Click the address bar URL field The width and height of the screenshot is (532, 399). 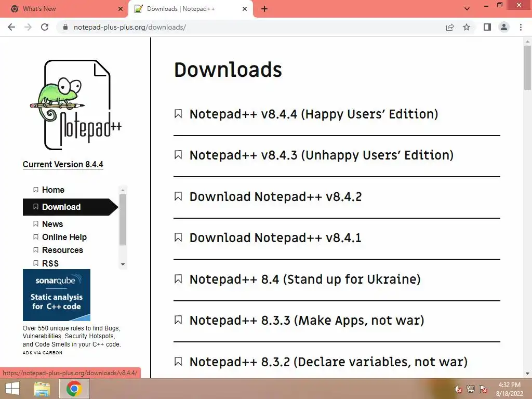click(251, 27)
